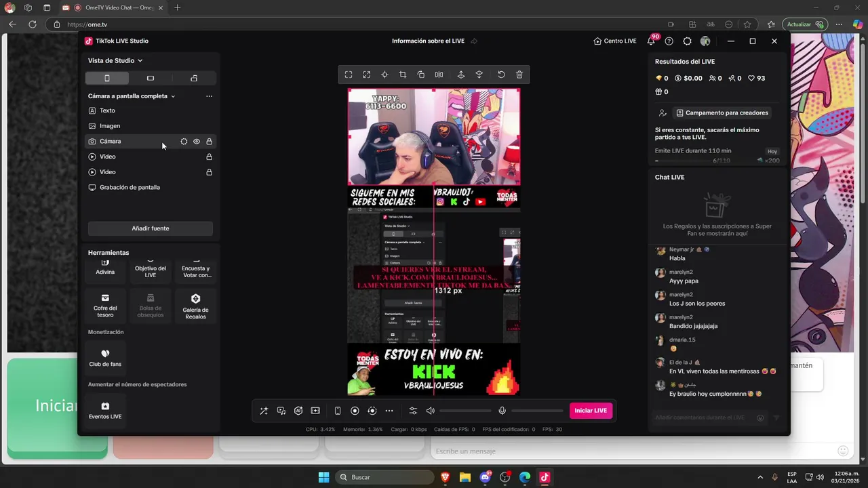The height and width of the screenshot is (488, 868).
Task: Click the moderator icon beside Campamento para creadores
Action: (663, 113)
